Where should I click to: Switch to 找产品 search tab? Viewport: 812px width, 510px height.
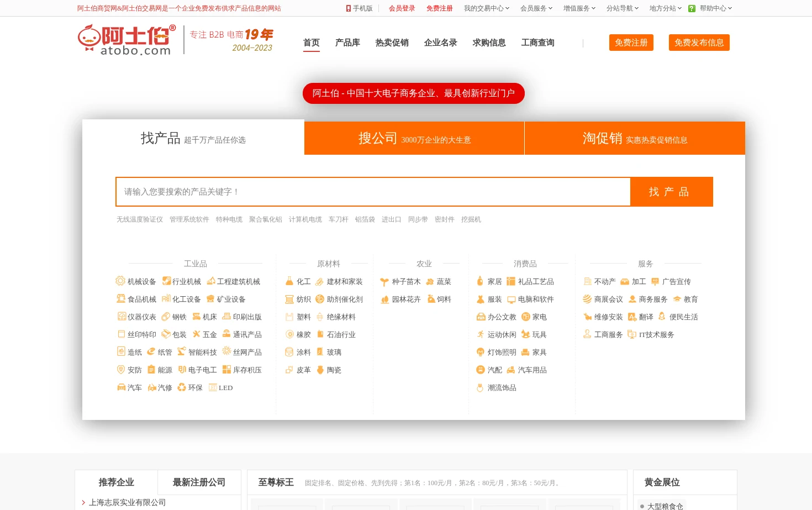tap(193, 138)
